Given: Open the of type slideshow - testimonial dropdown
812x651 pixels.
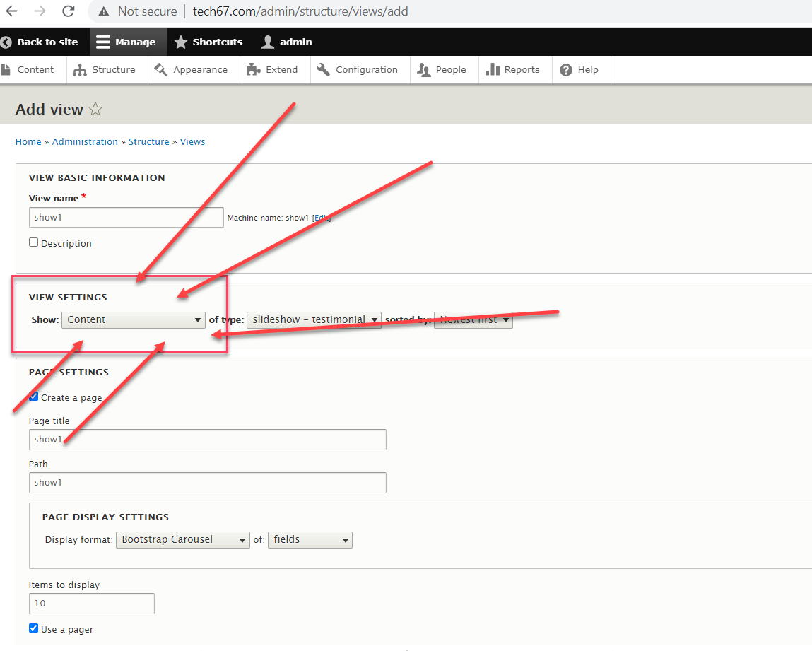Looking at the screenshot, I should 314,320.
